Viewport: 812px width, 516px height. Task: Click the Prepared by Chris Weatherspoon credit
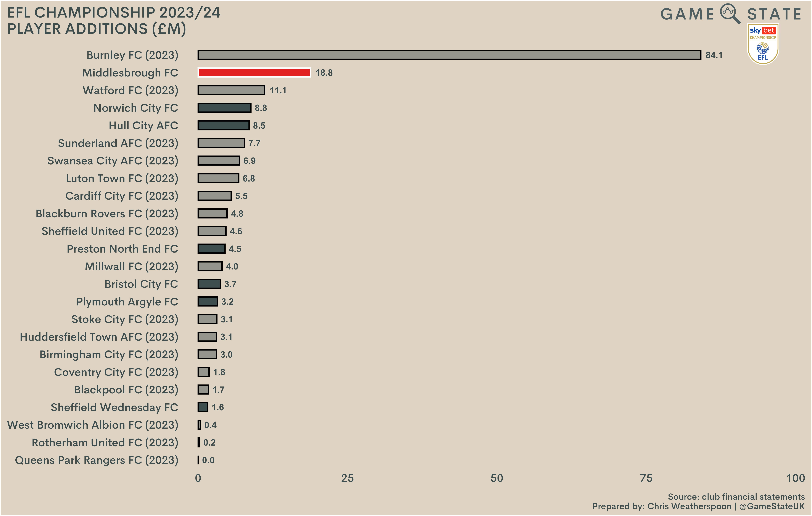click(x=698, y=506)
